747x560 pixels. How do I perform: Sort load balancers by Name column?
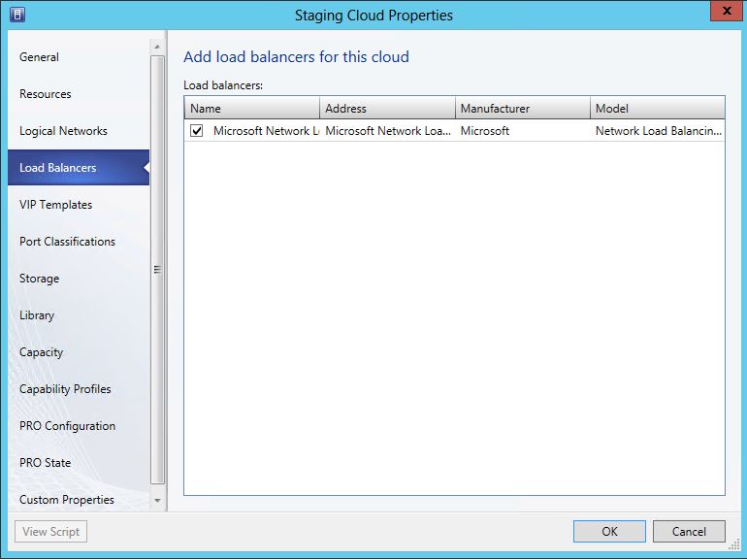tap(252, 108)
